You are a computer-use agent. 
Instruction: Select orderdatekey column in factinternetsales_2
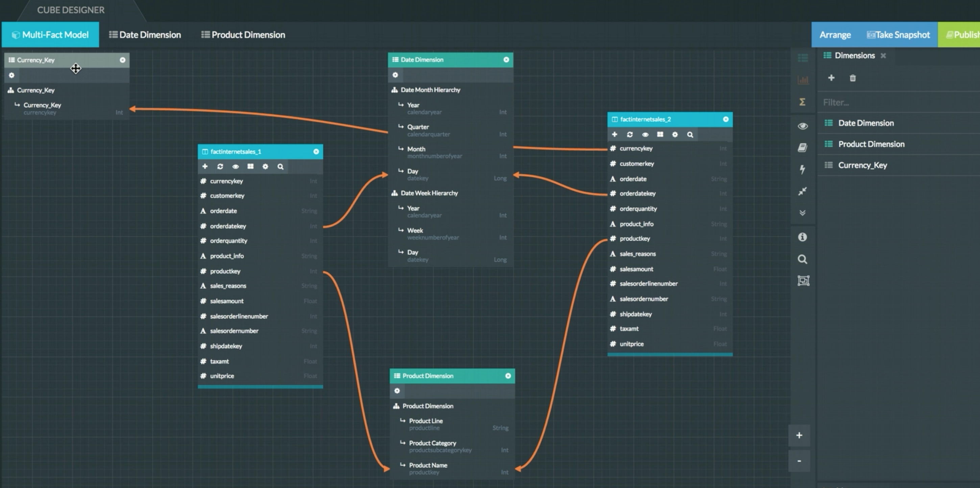point(670,194)
